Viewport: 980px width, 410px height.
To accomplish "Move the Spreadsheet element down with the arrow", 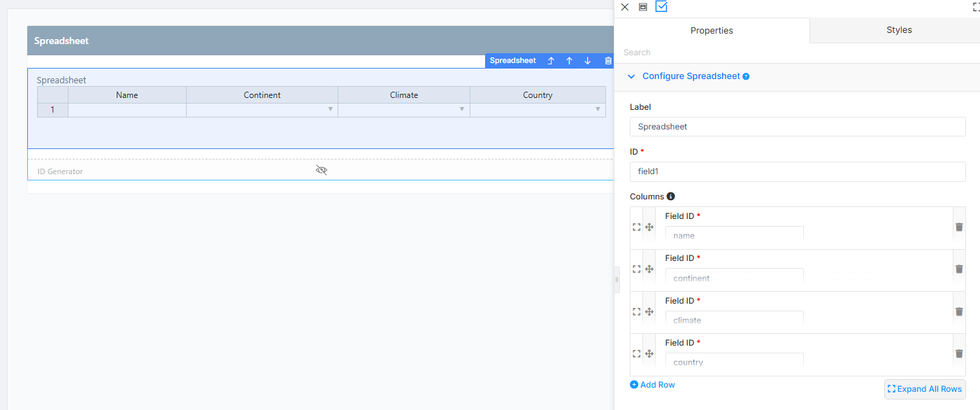I will point(588,61).
